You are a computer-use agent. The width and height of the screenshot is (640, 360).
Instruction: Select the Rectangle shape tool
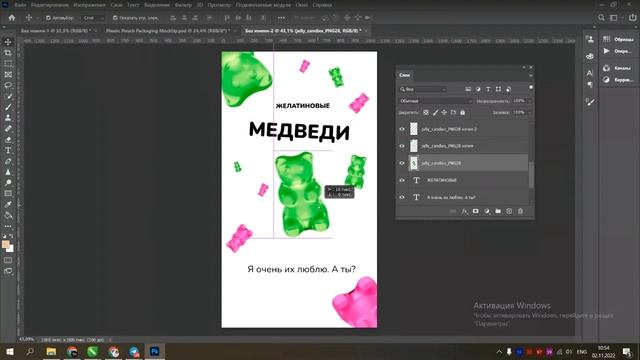click(x=8, y=193)
